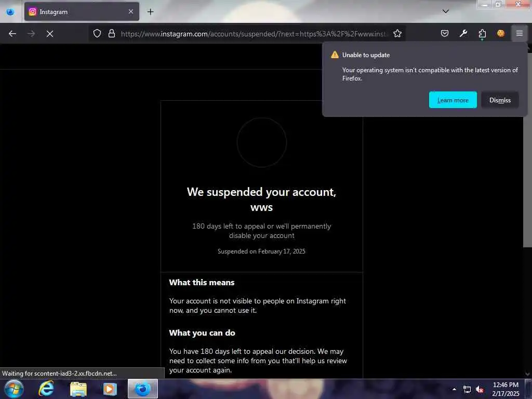Click the 'What you can do' heading
The image size is (532, 399).
tap(202, 333)
